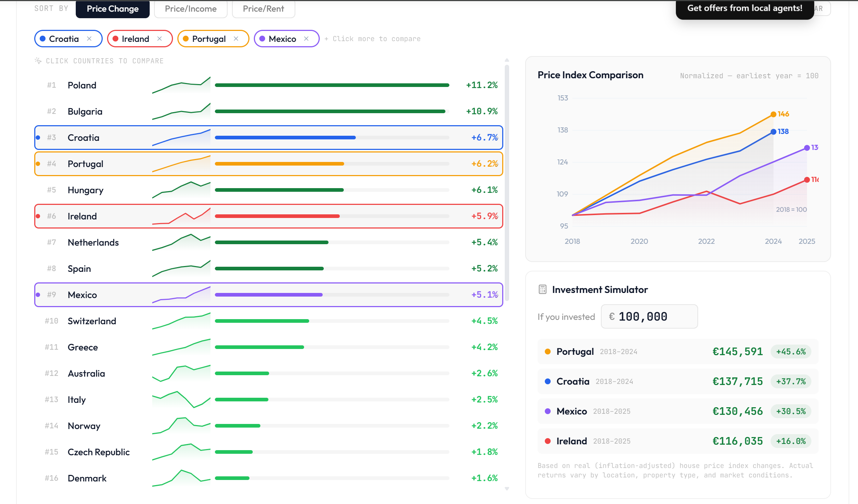Dismiss the Mexico comparison chip X
This screenshot has width=858, height=504.
coord(306,39)
